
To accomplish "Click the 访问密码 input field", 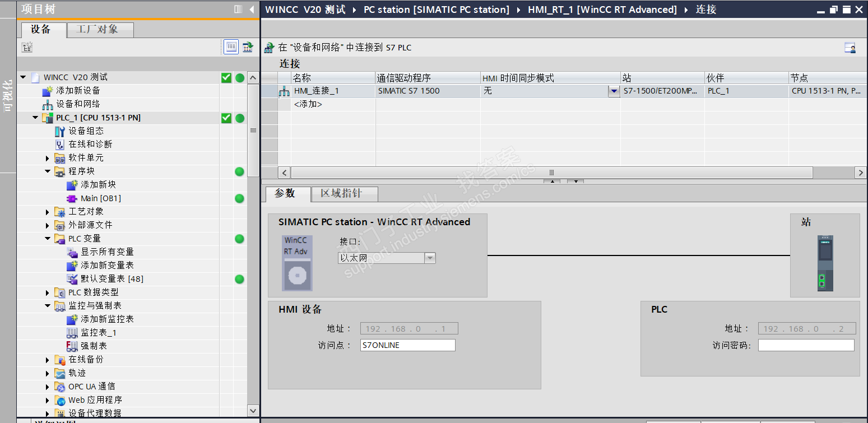I will (x=806, y=345).
